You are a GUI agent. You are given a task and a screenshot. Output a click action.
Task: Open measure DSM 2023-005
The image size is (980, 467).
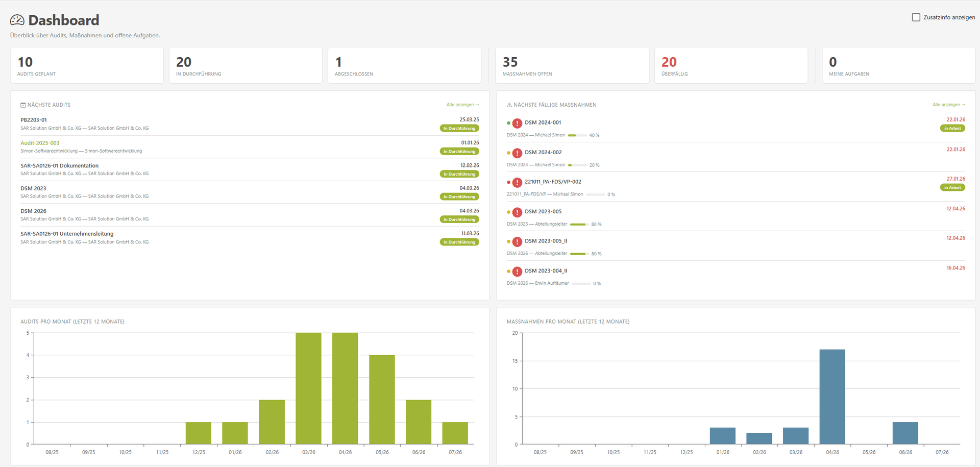tap(543, 211)
